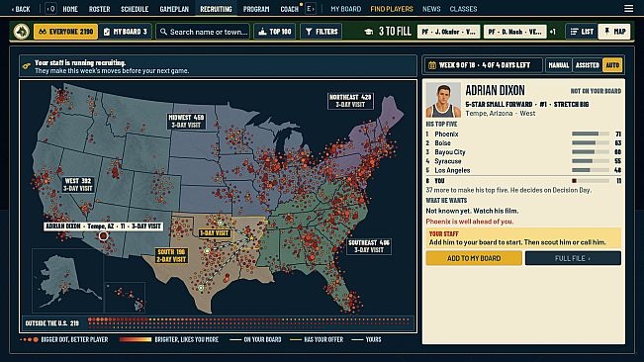The image size is (644, 362).
Task: Click Adrian Dixon's portrait
Action: (x=443, y=101)
